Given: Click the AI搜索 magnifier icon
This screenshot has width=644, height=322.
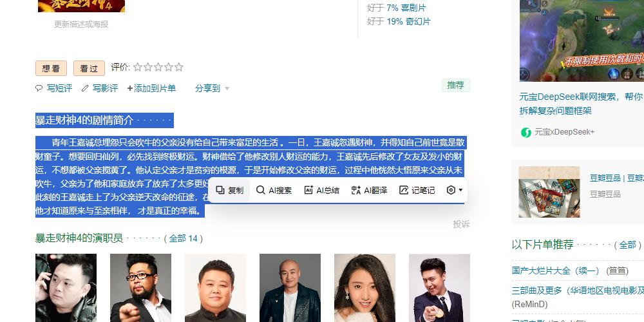Looking at the screenshot, I should click(260, 190).
